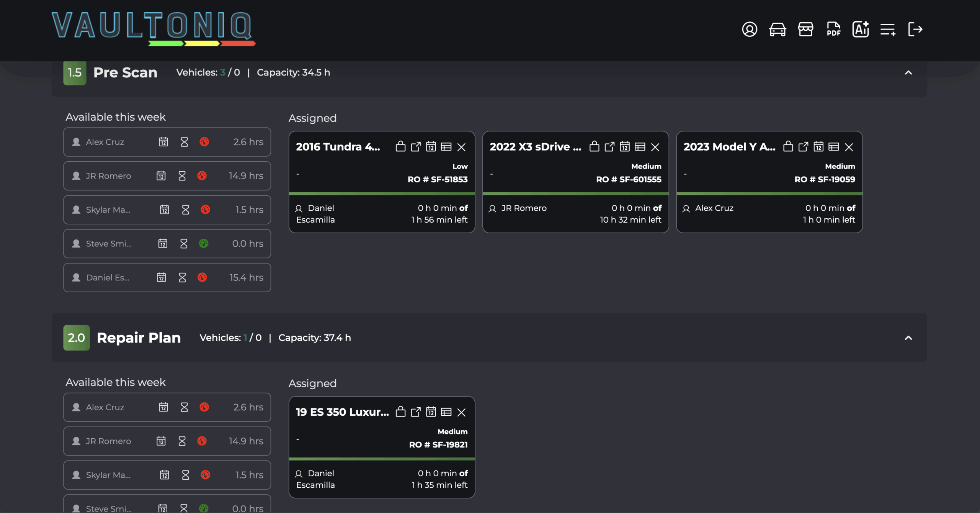Click the add list item icon
This screenshot has width=980, height=513.
click(x=888, y=29)
